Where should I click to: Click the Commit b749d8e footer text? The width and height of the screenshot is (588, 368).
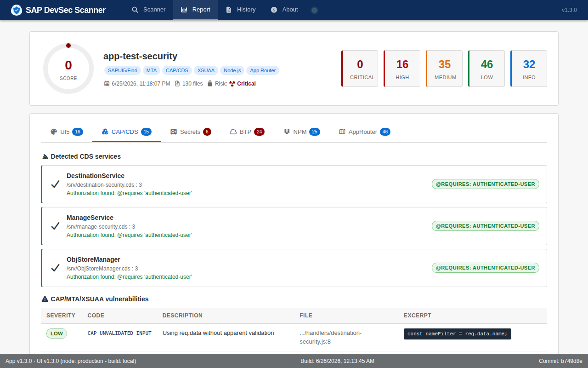[560, 361]
